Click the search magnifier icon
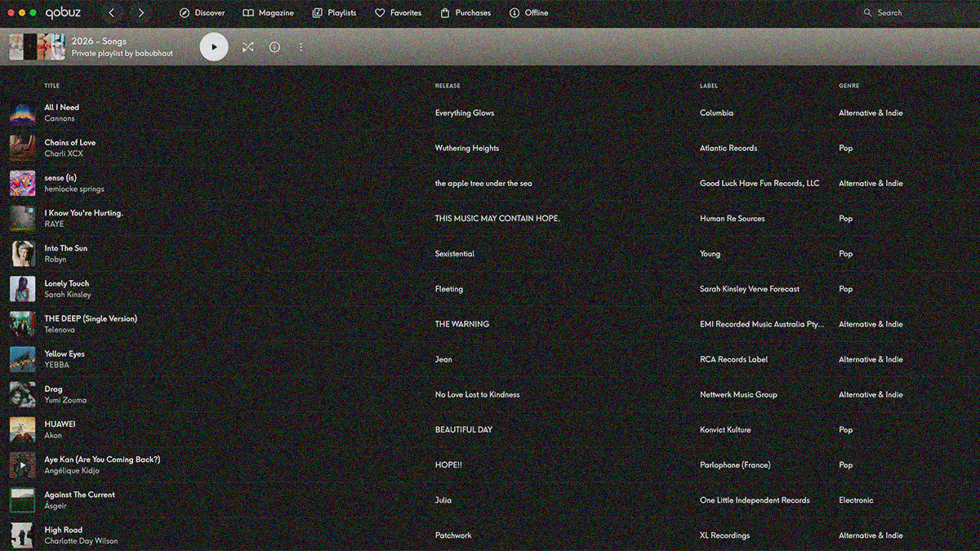The height and width of the screenshot is (551, 980). [x=867, y=13]
